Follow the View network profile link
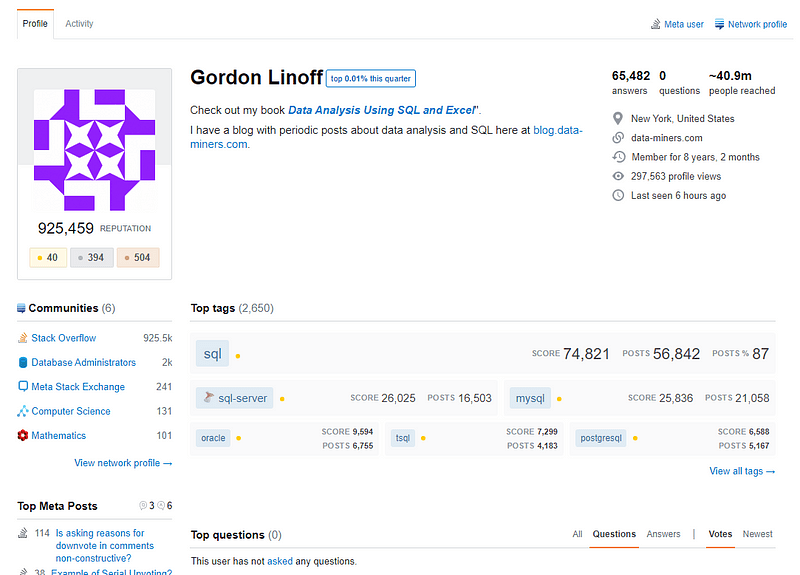This screenshot has height=575, width=800. 123,463
